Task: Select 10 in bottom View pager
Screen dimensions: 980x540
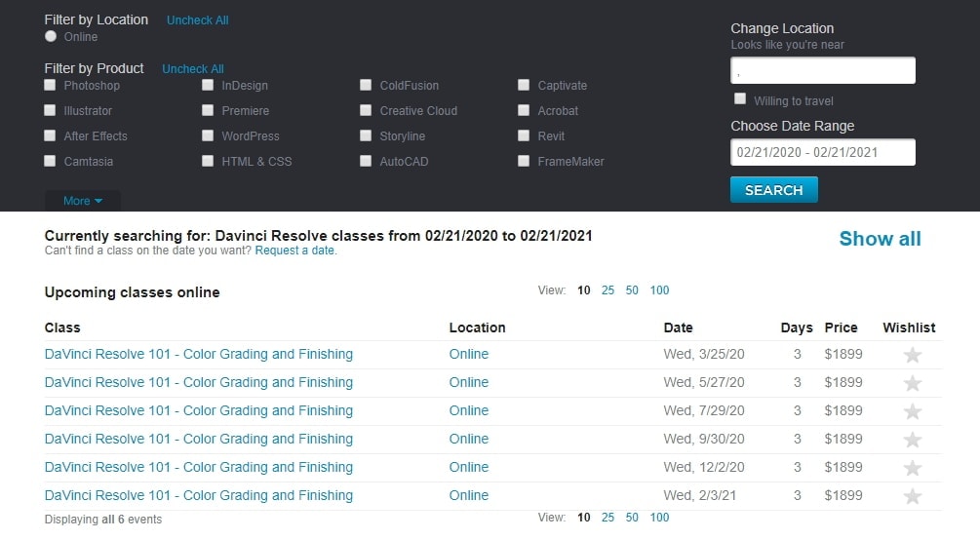Action: [x=584, y=518]
